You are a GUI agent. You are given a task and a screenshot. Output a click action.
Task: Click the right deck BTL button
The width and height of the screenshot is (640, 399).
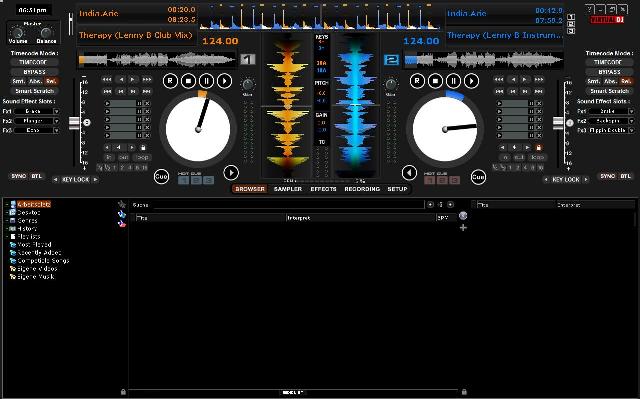pos(625,176)
